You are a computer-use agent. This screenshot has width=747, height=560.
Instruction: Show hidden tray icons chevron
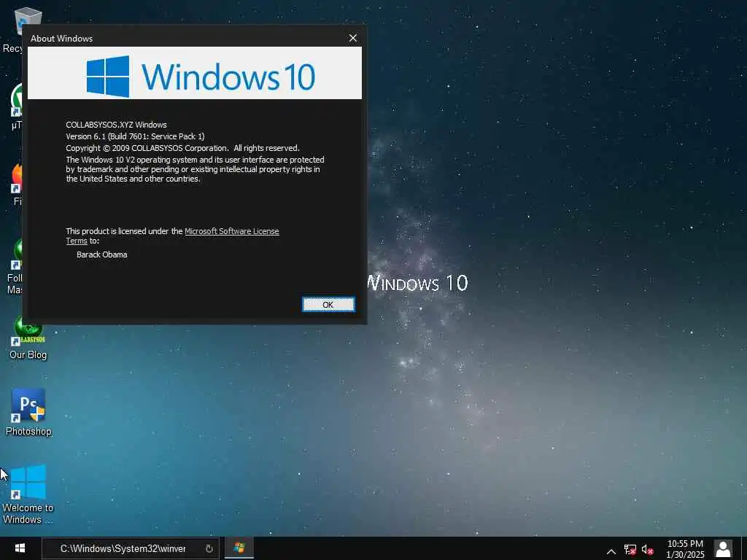(x=611, y=551)
